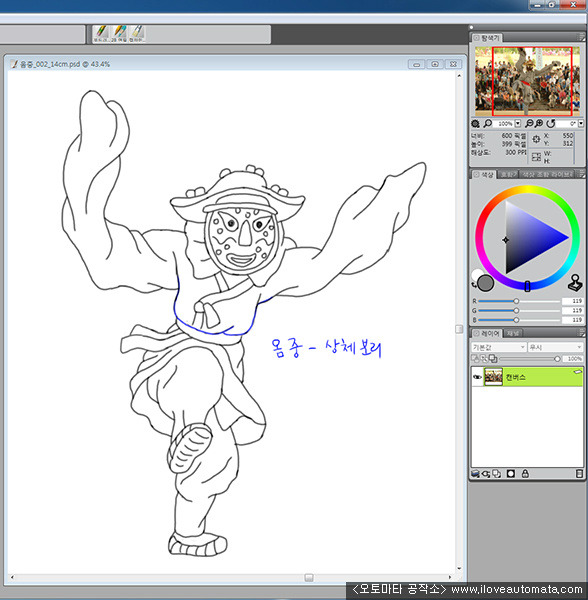Lock the selected layer

[x=525, y=474]
